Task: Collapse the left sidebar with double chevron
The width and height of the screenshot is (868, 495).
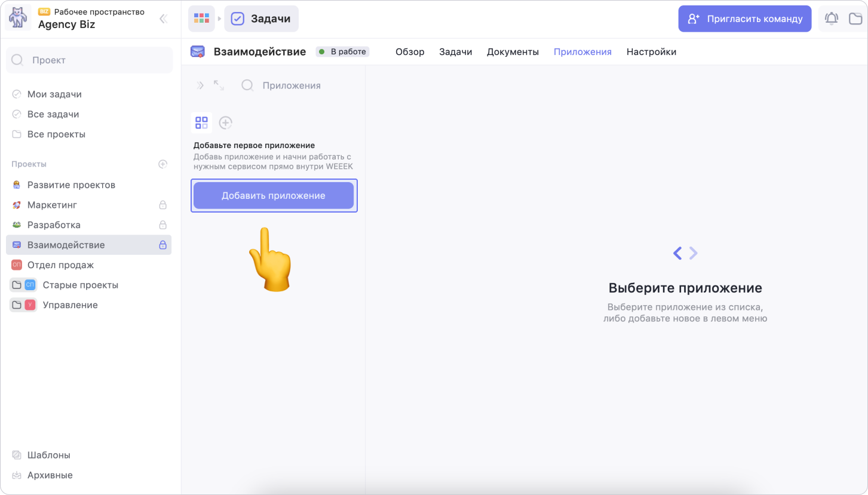Action: (x=163, y=19)
